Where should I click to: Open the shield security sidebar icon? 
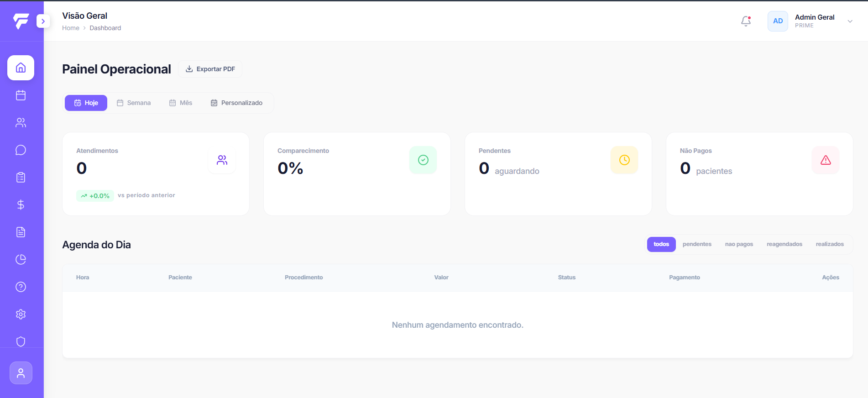coord(21,341)
